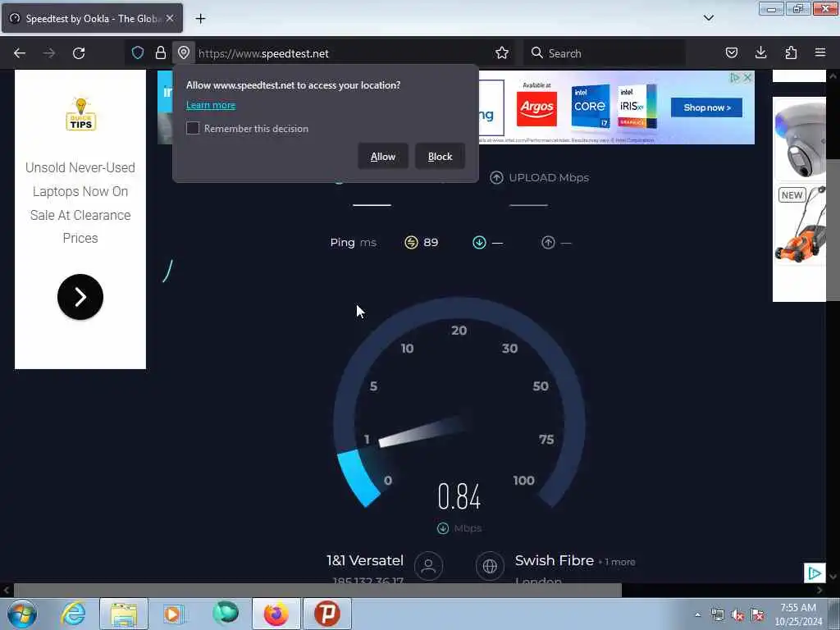The height and width of the screenshot is (630, 840).
Task: Click the Quick Tips lightbulb logo
Action: pyautogui.click(x=81, y=114)
